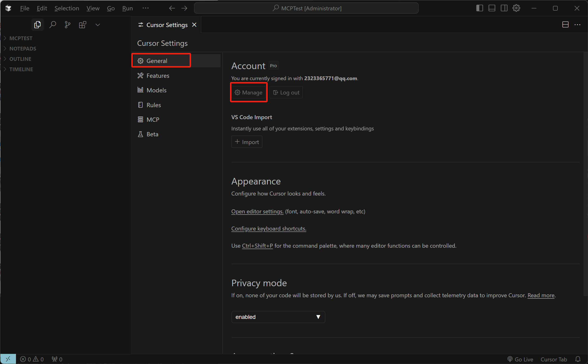This screenshot has width=588, height=364.
Task: Click the signed-in email 2323365771@qq.com
Action: [x=331, y=78]
